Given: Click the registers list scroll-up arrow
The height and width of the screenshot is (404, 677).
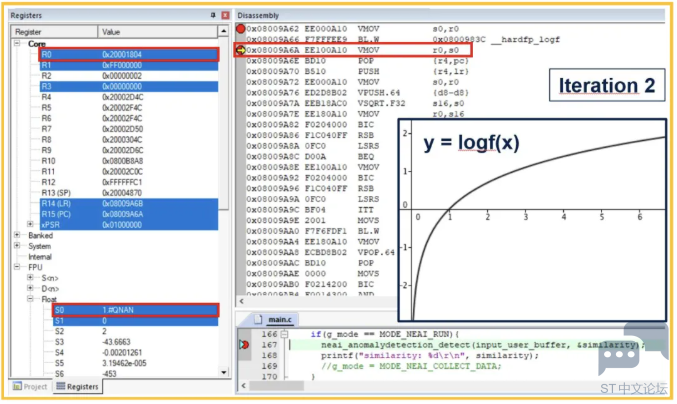Looking at the screenshot, I should (223, 32).
